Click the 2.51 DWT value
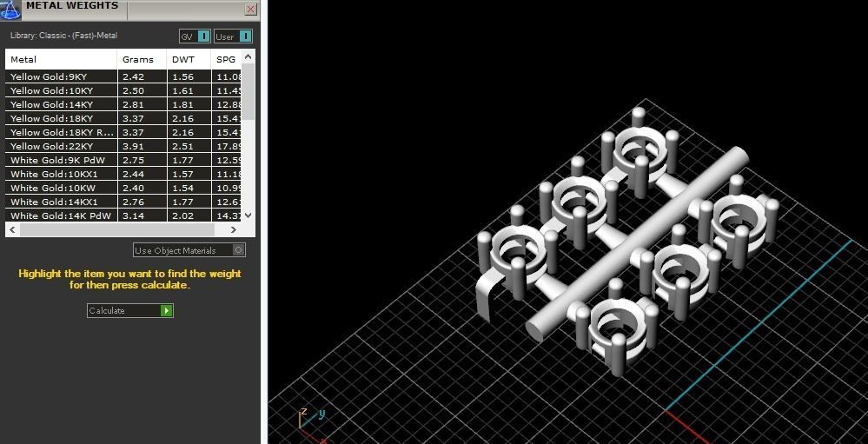Image resolution: width=868 pixels, height=444 pixels. (182, 146)
